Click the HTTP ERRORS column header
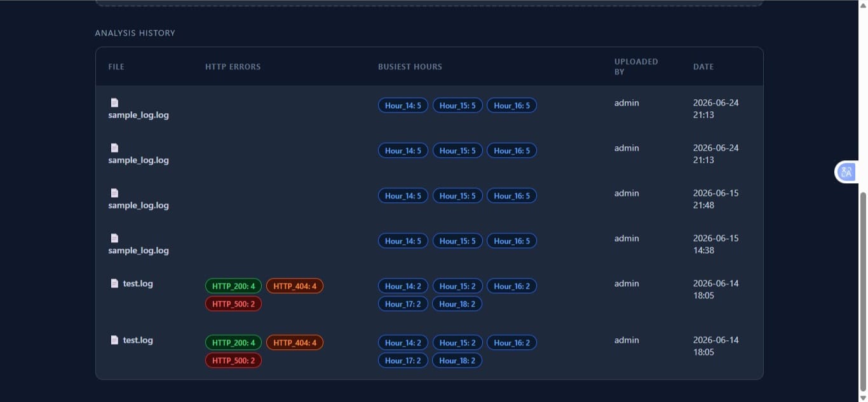This screenshot has height=402, width=868. [233, 67]
